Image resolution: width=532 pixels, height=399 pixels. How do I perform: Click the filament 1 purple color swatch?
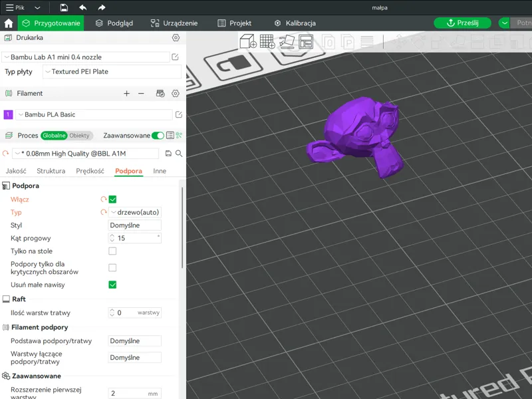[x=8, y=114]
